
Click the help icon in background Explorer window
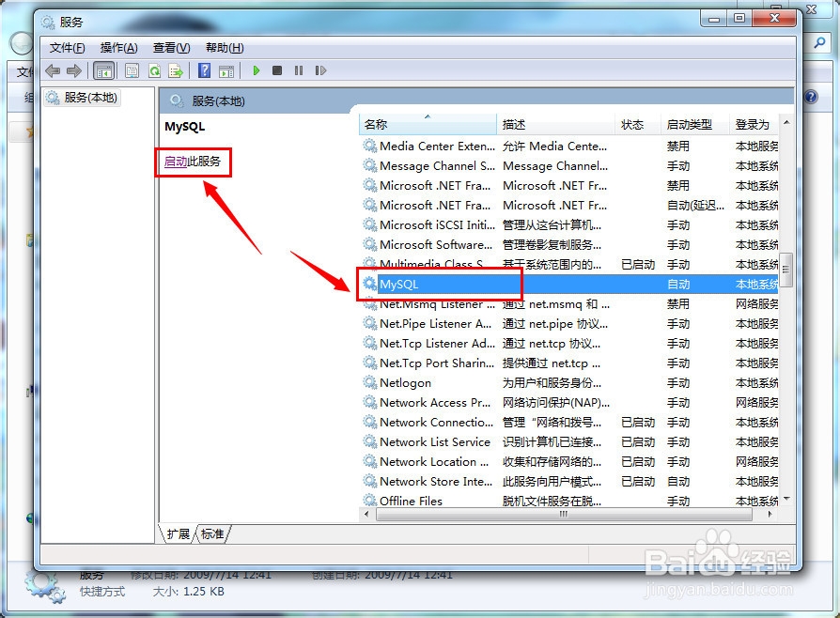pyautogui.click(x=811, y=97)
